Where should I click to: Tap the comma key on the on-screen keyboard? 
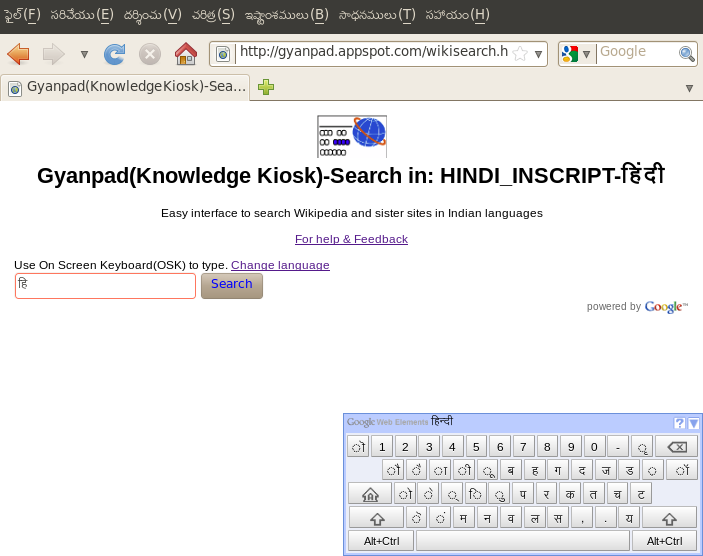pyautogui.click(x=582, y=518)
